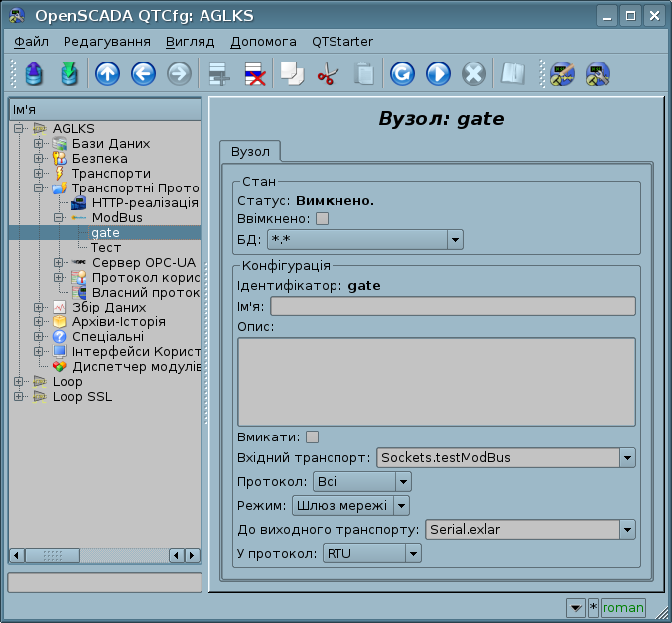Open the БД dropdown

[x=364, y=239]
